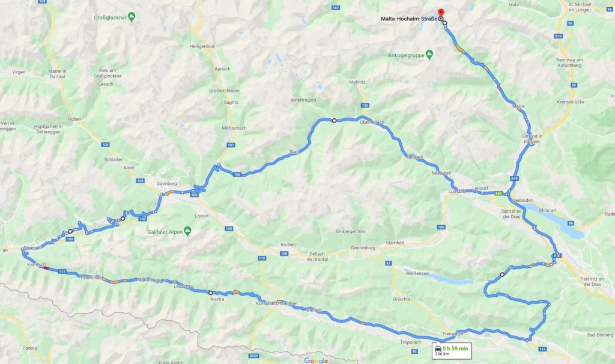Select the Spittal an der Drau label
This screenshot has height=364, width=615.
coord(512,214)
